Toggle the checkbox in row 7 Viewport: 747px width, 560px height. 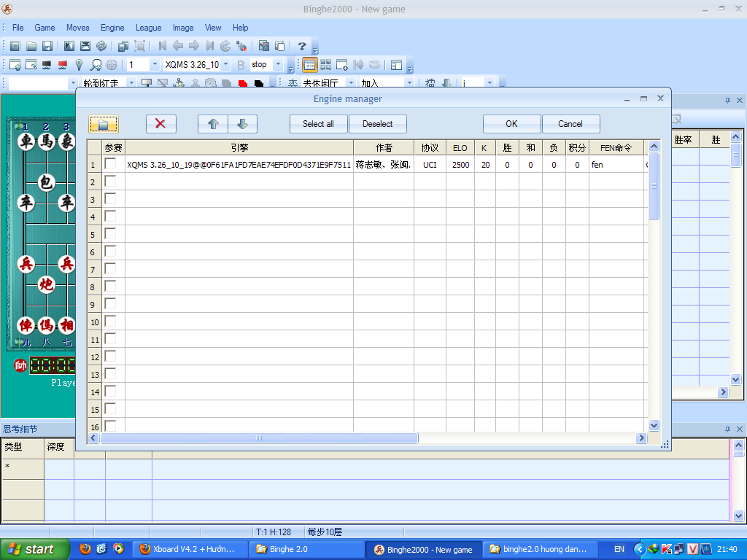click(x=111, y=269)
